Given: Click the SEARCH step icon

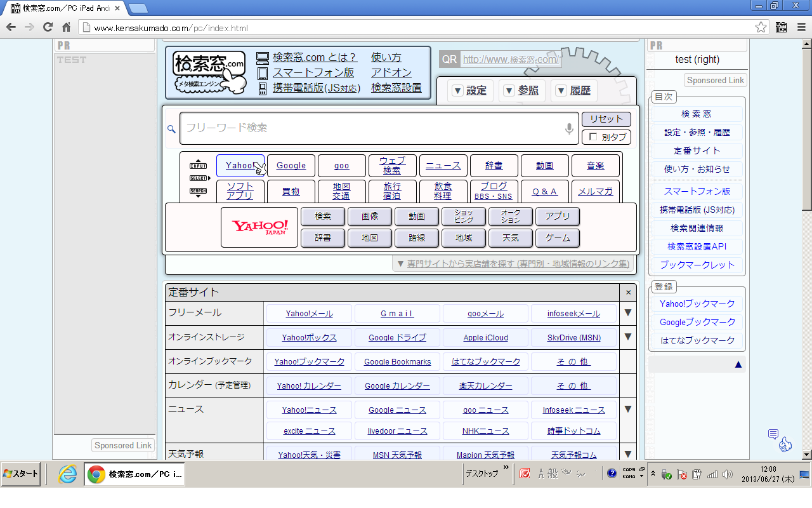Looking at the screenshot, I should click(198, 192).
